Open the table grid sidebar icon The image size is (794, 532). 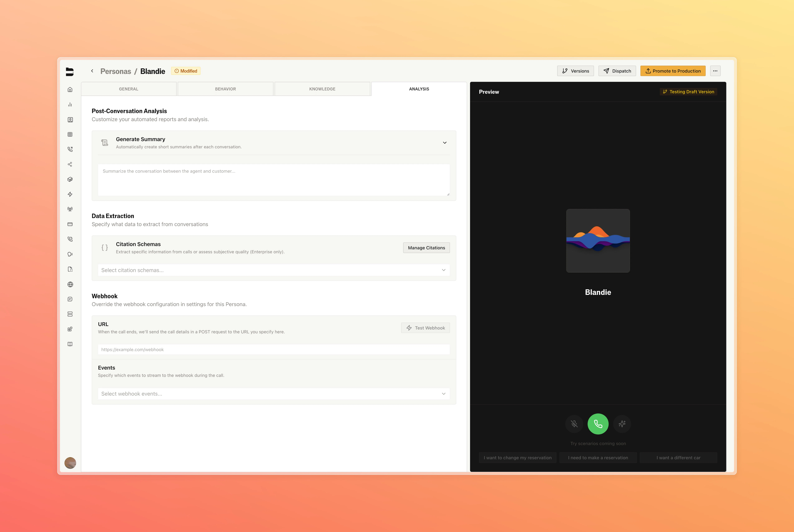tap(70, 134)
